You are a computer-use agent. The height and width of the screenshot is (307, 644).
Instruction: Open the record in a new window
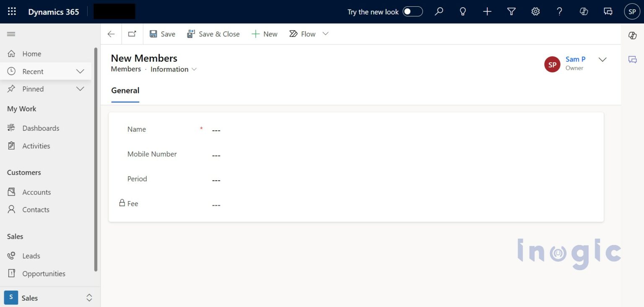tap(132, 34)
